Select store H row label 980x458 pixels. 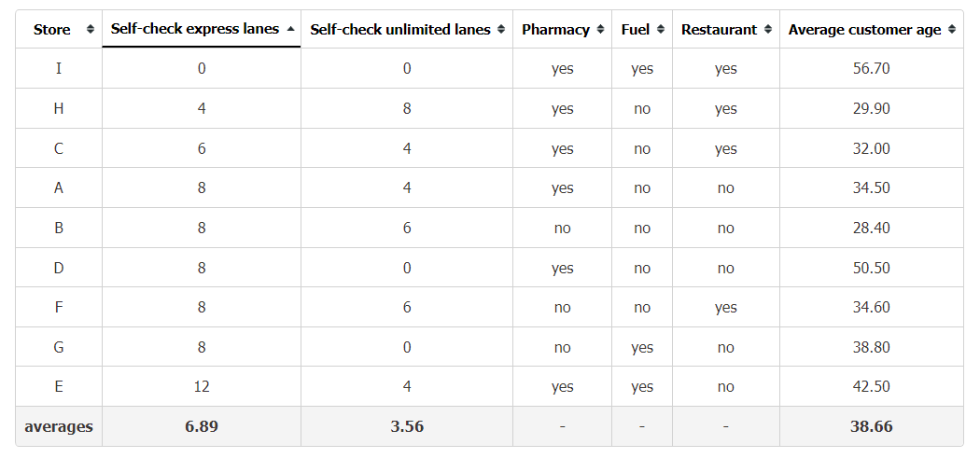click(x=59, y=108)
